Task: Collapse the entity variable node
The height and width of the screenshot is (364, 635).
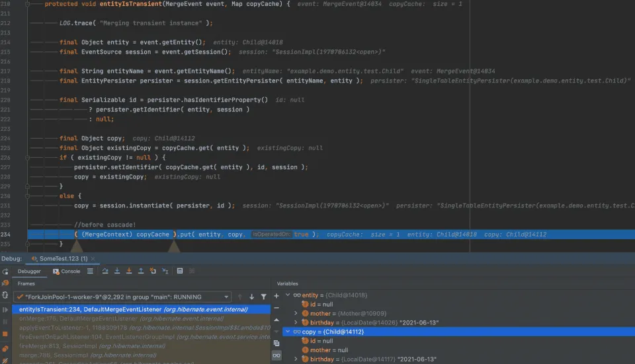Action: click(288, 295)
